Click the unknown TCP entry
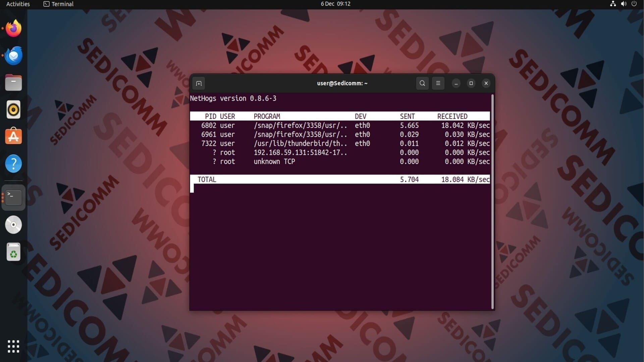Screen dimensions: 644x362 [x=274, y=162]
